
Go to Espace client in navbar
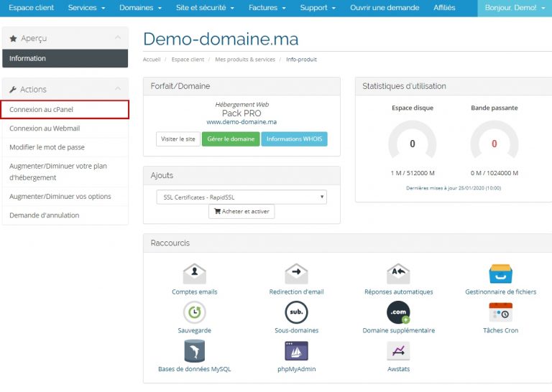click(x=32, y=8)
